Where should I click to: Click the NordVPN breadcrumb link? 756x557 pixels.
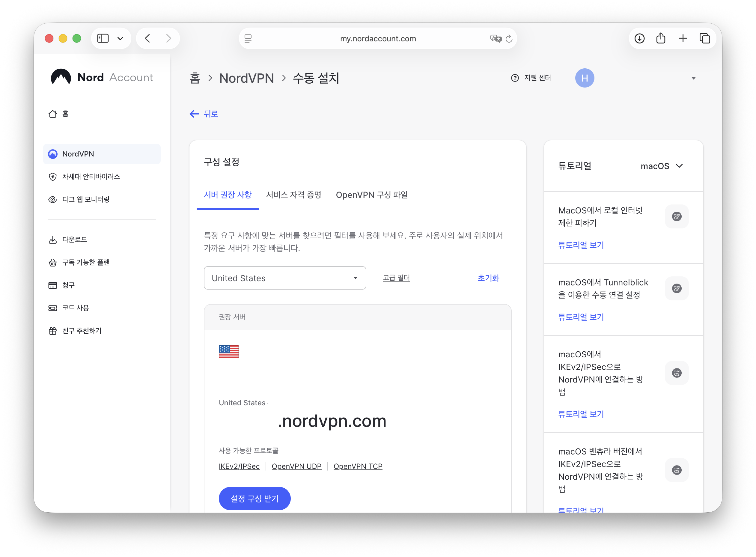tap(246, 78)
